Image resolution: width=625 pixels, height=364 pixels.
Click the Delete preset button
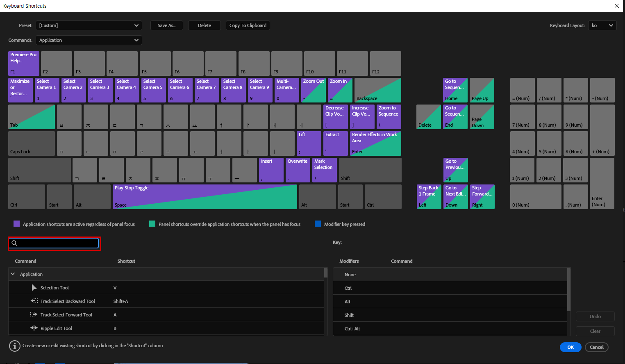click(x=205, y=25)
